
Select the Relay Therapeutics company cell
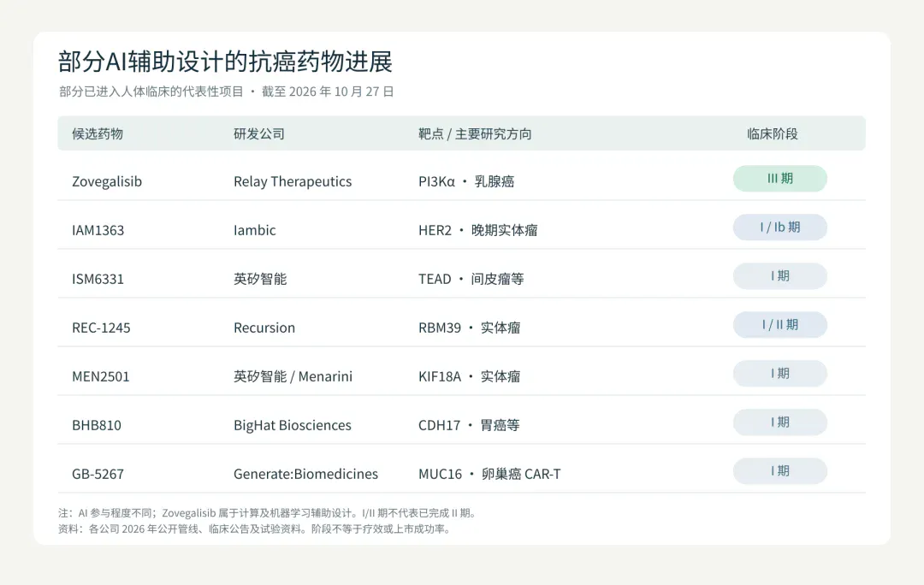pos(293,181)
